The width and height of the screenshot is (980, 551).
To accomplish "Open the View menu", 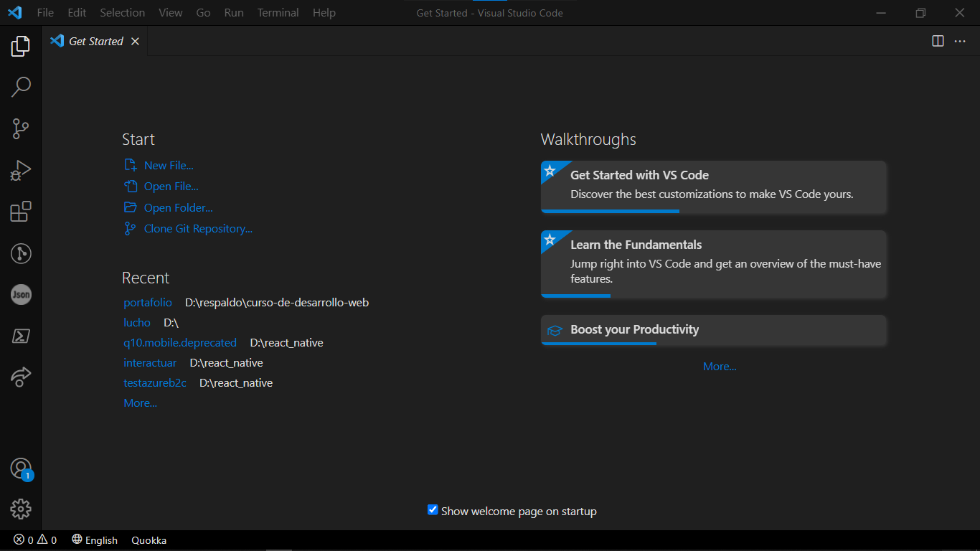I will pos(171,13).
